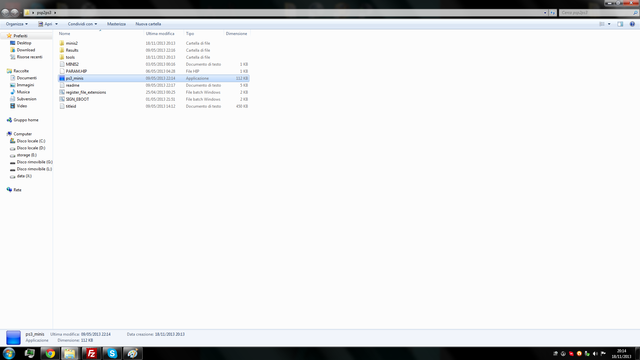Click the volume icon in system tray

click(x=595, y=353)
